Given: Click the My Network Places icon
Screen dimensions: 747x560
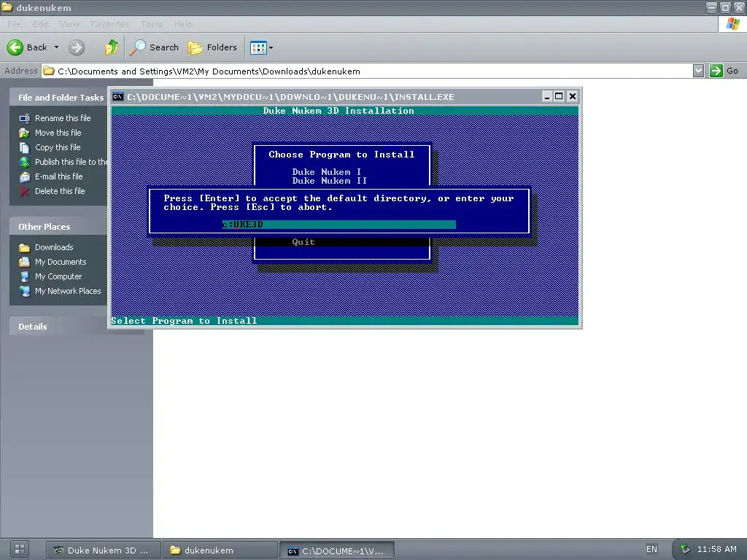Looking at the screenshot, I should point(24,292).
